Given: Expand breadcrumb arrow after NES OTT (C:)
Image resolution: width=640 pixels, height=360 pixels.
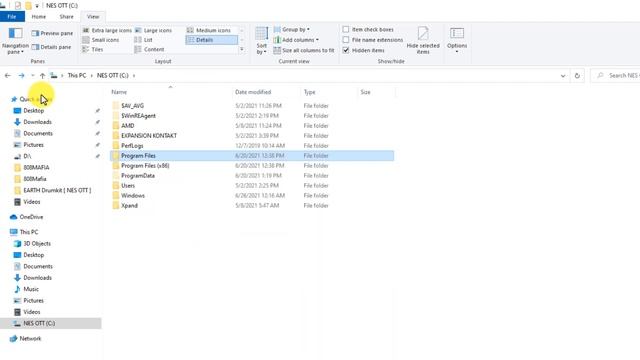Looking at the screenshot, I should 134,76.
